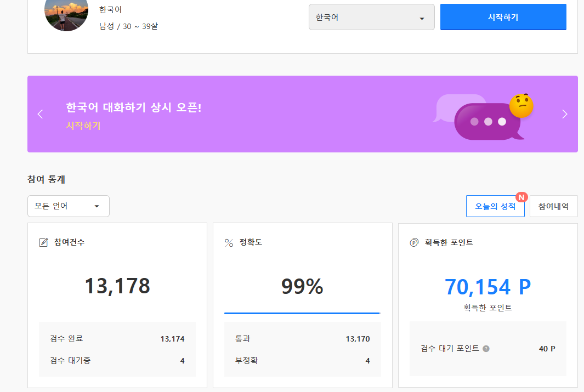Go to next banner with right arrow
This screenshot has height=392, width=584.
pos(565,114)
